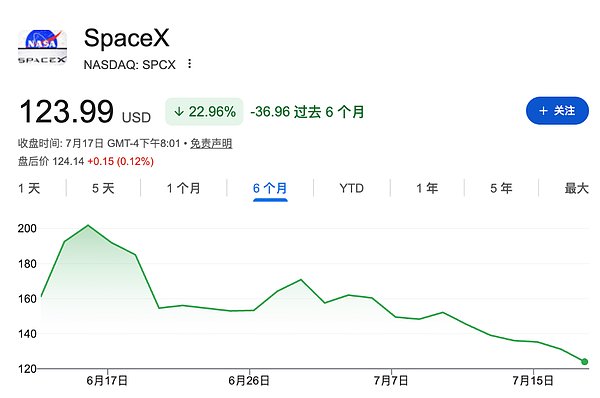Click the chart peak near 200
Image resolution: width=600 pixels, height=398 pixels.
[88, 225]
